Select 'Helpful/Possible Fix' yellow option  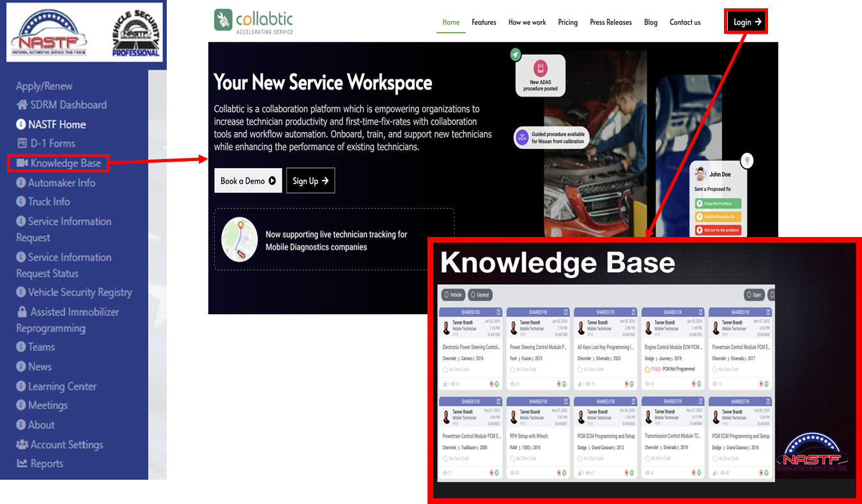[718, 217]
